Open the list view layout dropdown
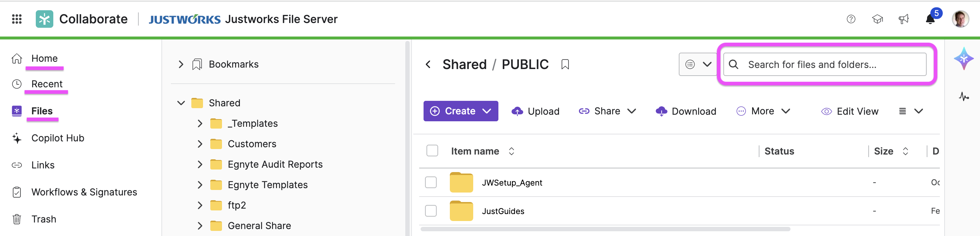Image resolution: width=980 pixels, height=236 pixels. 911,111
